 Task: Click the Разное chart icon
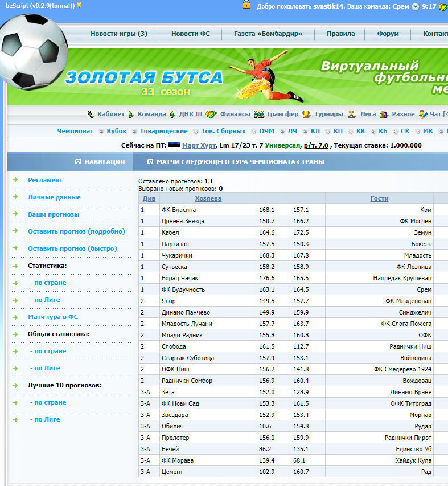(384, 115)
